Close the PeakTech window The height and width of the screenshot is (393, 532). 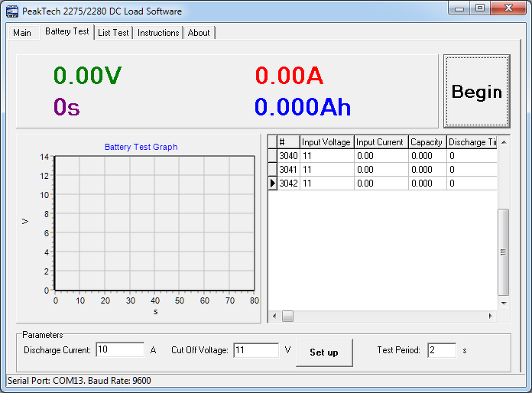pyautogui.click(x=508, y=8)
